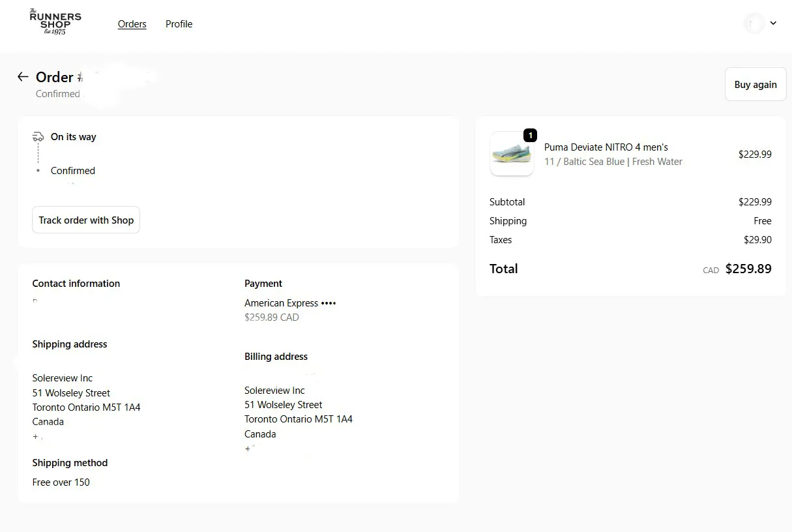Viewport: 792px width, 532px height.
Task: Click Toronto Ontario M5T 1A4 in billing address
Action: pos(299,419)
